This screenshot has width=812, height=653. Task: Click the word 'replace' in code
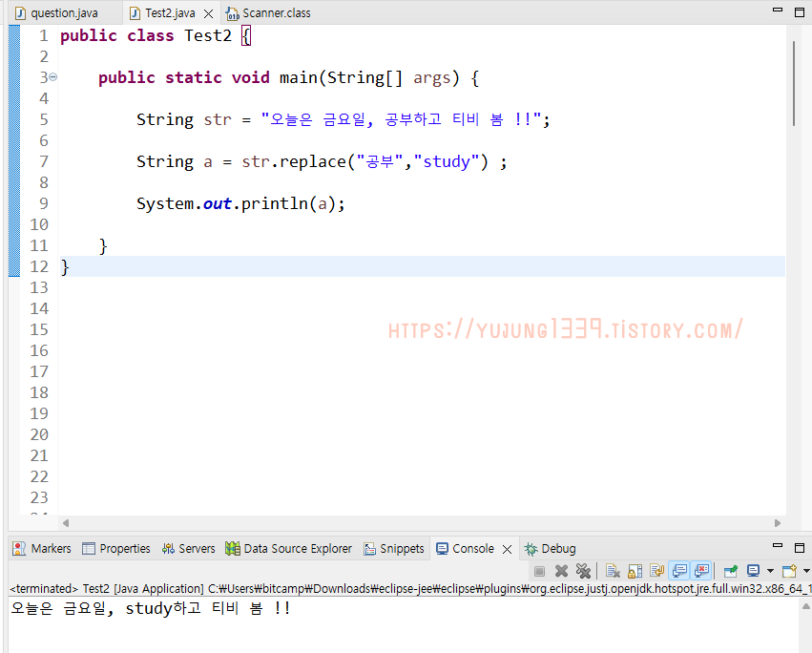coord(313,162)
